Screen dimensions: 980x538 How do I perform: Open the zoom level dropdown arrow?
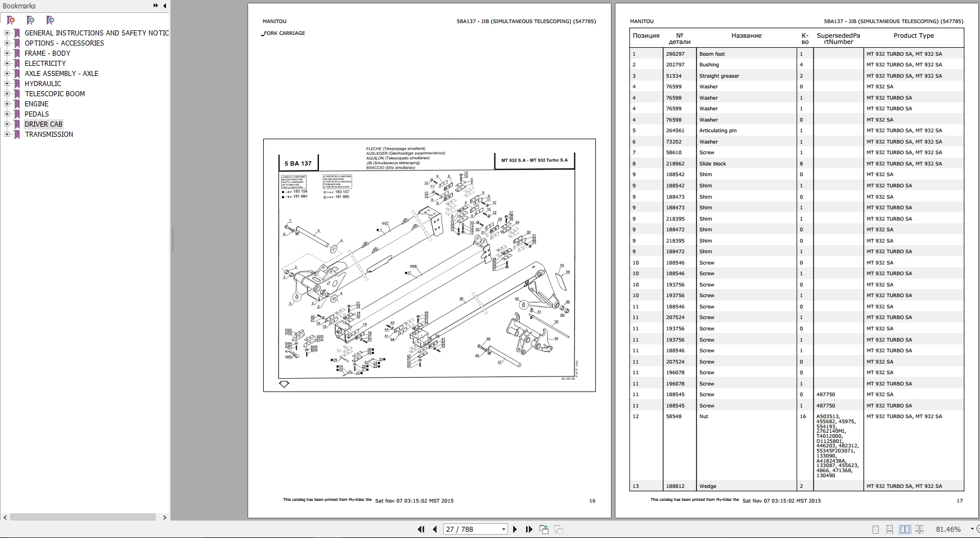coord(972,529)
